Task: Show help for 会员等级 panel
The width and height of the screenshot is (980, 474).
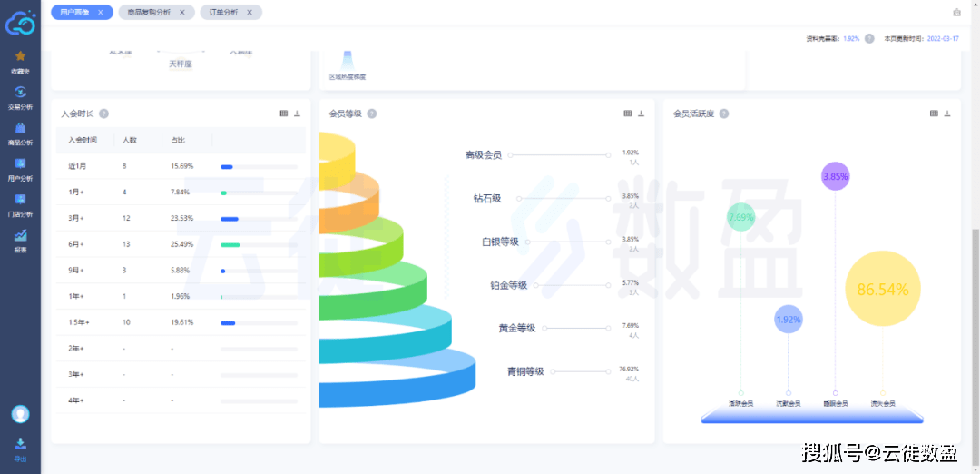Action: pos(372,114)
